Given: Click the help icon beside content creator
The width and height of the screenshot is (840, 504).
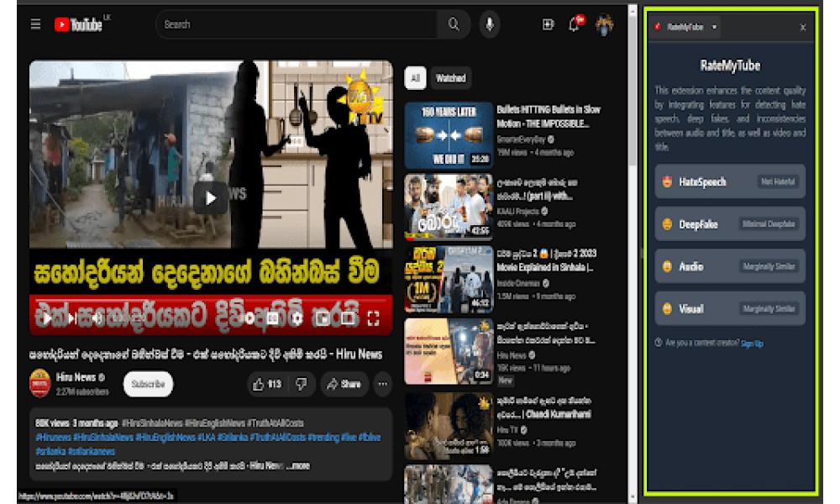Looking at the screenshot, I should click(x=659, y=343).
